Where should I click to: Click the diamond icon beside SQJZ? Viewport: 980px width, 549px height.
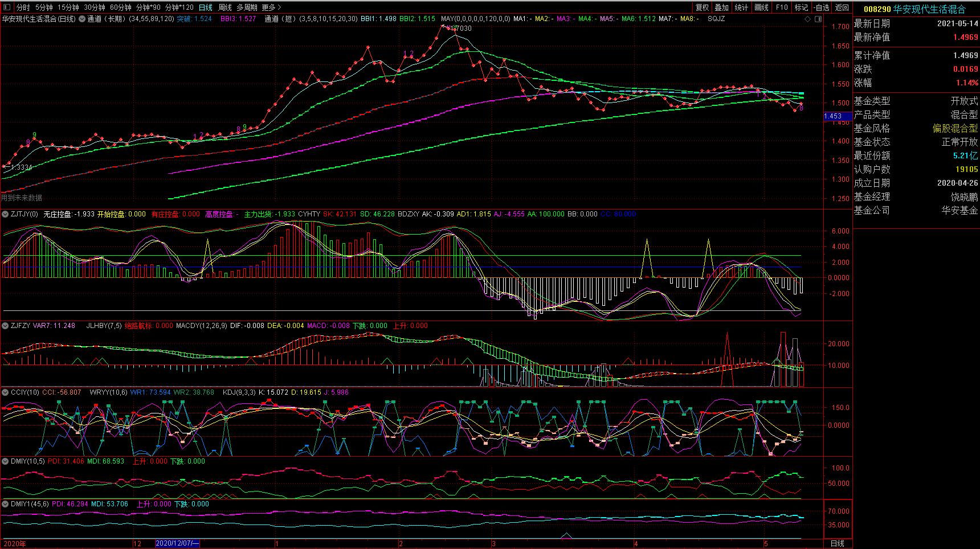point(808,19)
